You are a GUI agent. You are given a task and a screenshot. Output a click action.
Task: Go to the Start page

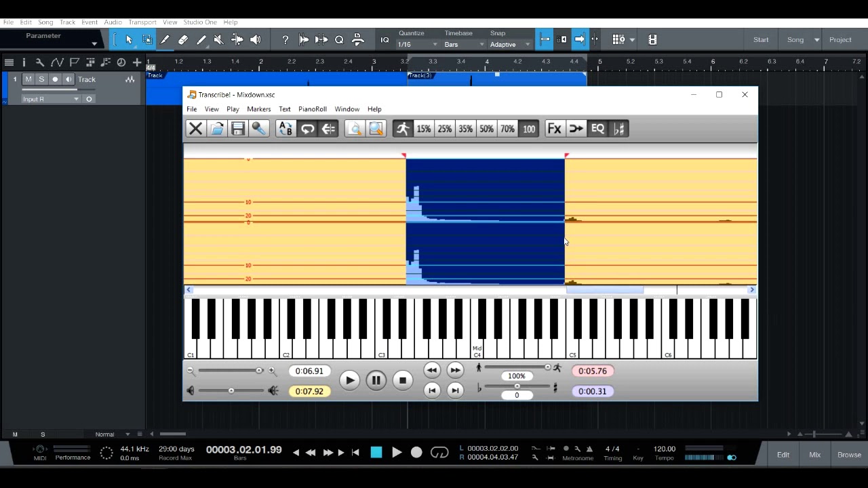coord(761,40)
